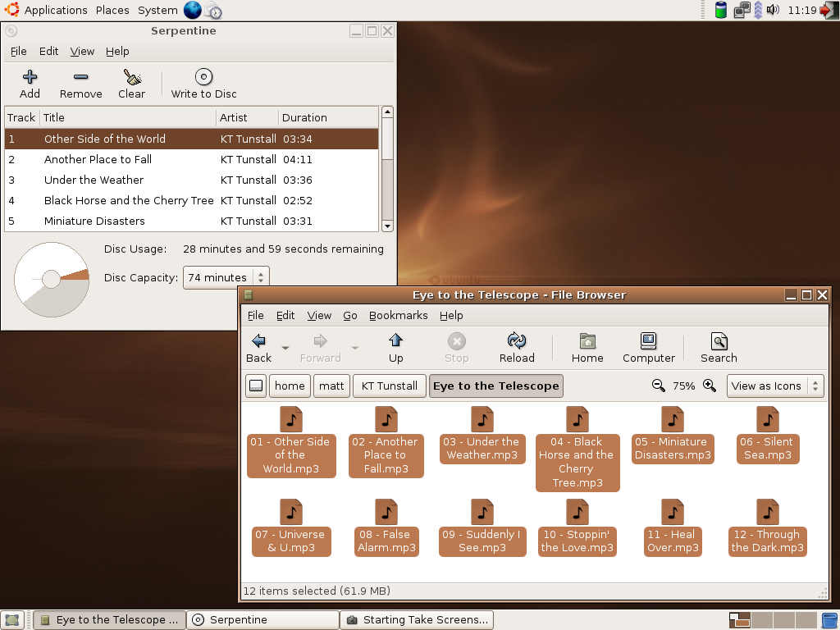840x630 pixels.
Task: Select file 06 - Silent Sea.mp3
Action: click(768, 435)
